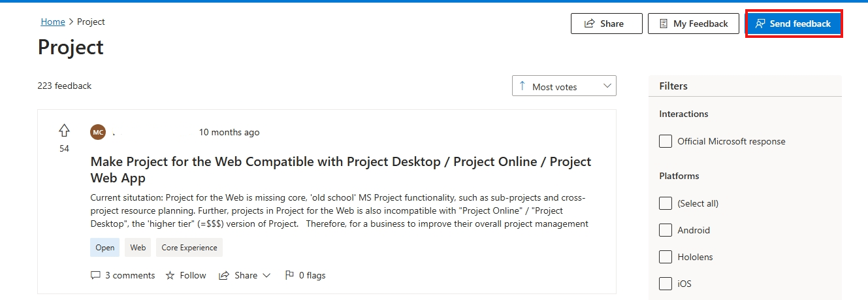Click the Web platform tag

click(138, 248)
